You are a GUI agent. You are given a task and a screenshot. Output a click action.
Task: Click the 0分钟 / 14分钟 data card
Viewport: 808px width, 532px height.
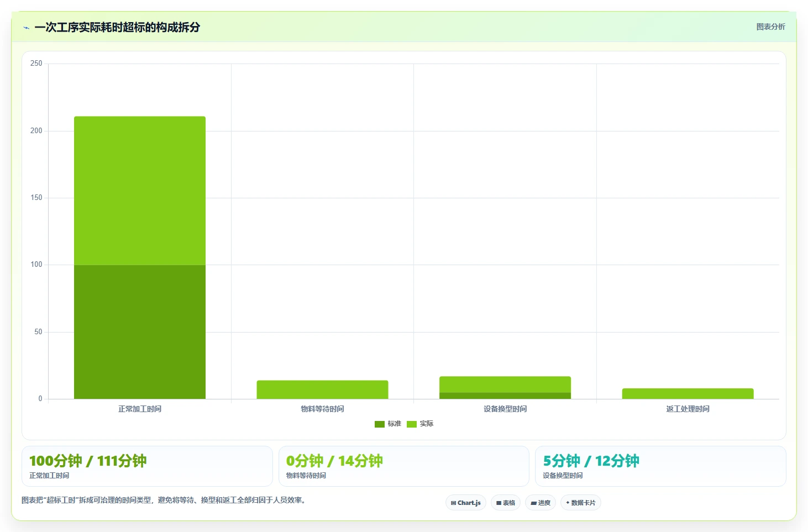tap(404, 466)
